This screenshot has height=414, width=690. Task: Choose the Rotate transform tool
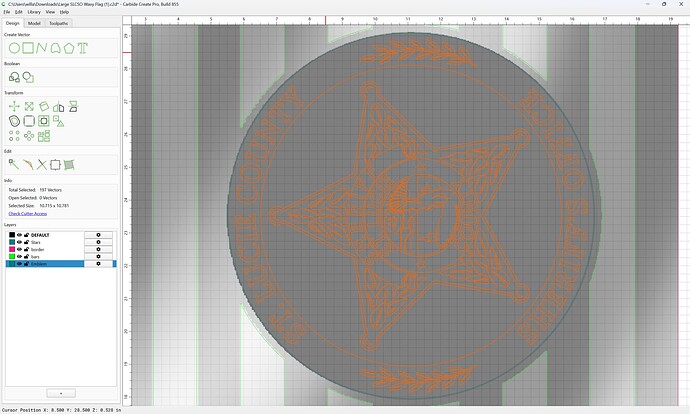coord(44,106)
